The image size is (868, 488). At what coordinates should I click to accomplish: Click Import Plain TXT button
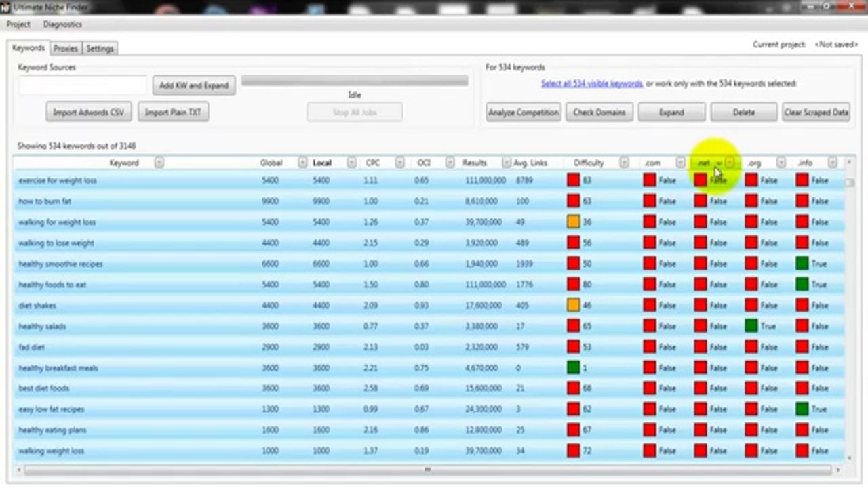click(x=174, y=113)
